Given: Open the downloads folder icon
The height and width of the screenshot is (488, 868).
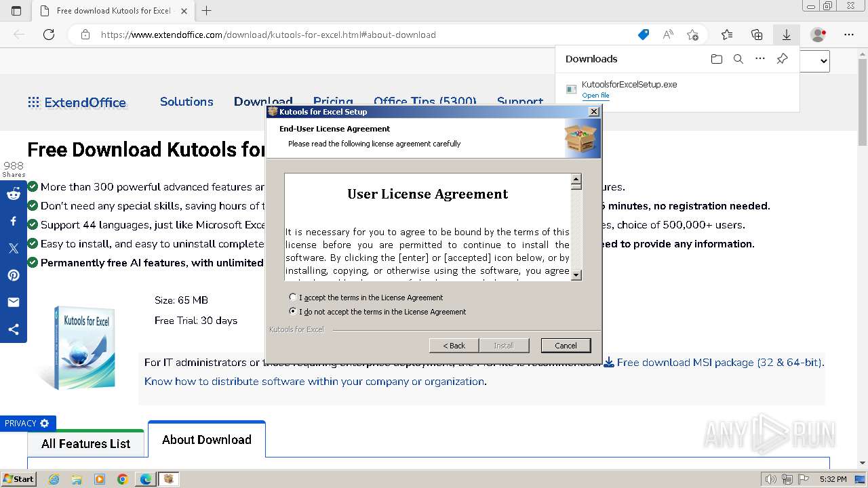Looking at the screenshot, I should click(x=717, y=59).
